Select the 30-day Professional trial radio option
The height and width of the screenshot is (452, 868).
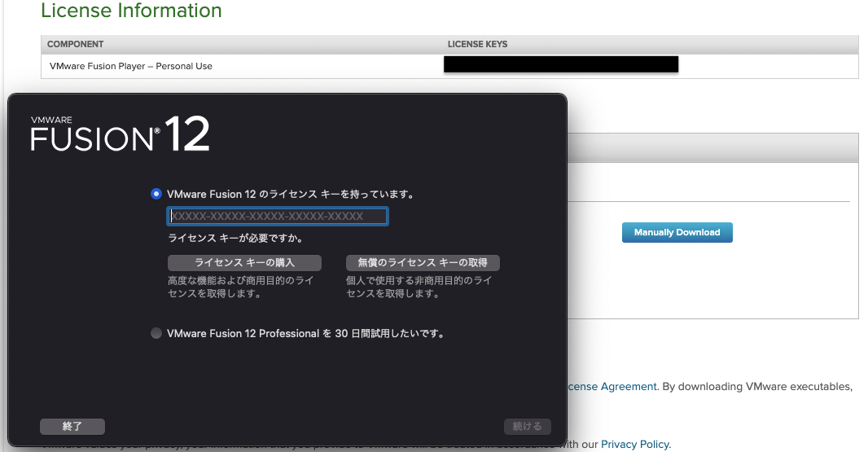(x=156, y=333)
